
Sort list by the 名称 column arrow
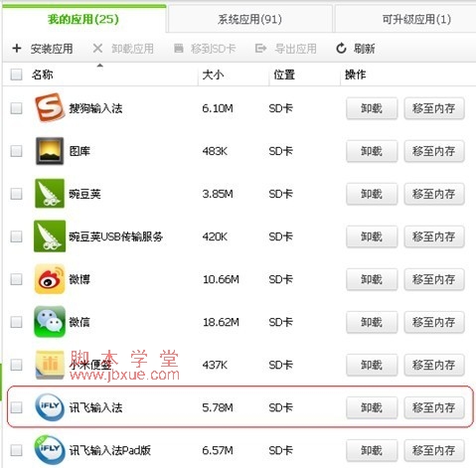pyautogui.click(x=99, y=66)
